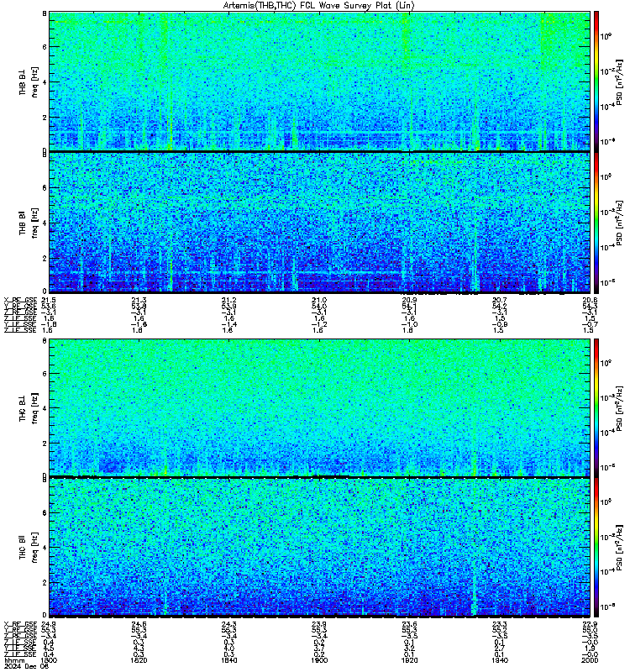
Task: Select the THB B∥ spectrogram panel
Action: tap(319, 223)
